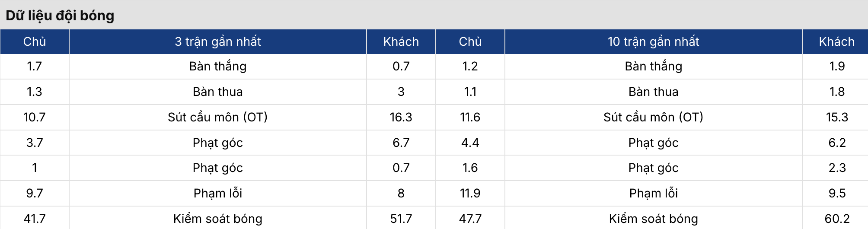Select the 47.7 possession cell
Image resolution: width=868 pixels, height=229 pixels.
(x=470, y=219)
